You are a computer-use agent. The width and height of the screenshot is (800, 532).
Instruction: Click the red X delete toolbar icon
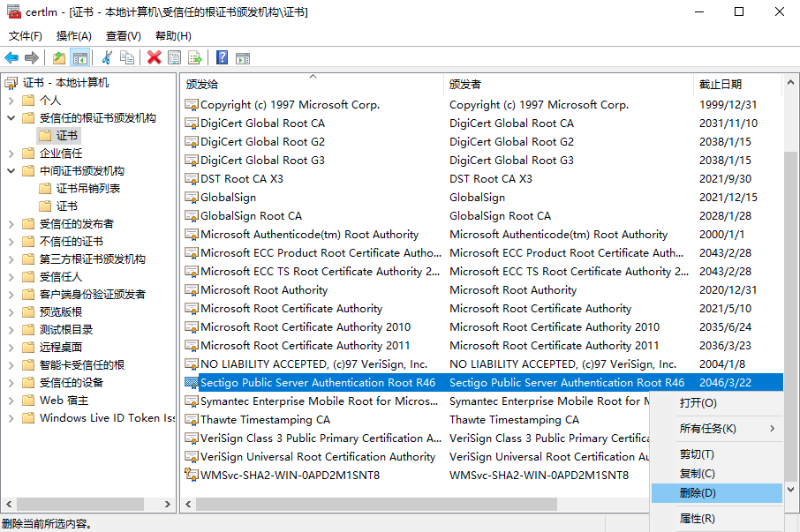pyautogui.click(x=155, y=58)
